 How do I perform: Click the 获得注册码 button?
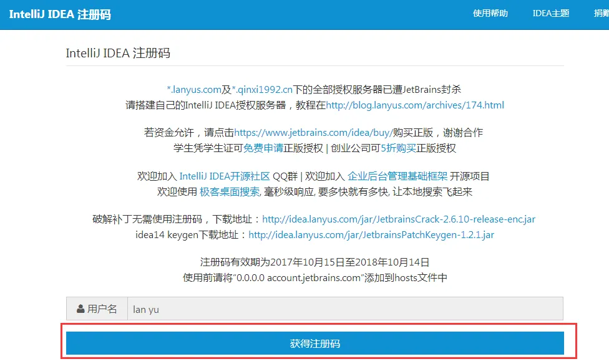[315, 343]
